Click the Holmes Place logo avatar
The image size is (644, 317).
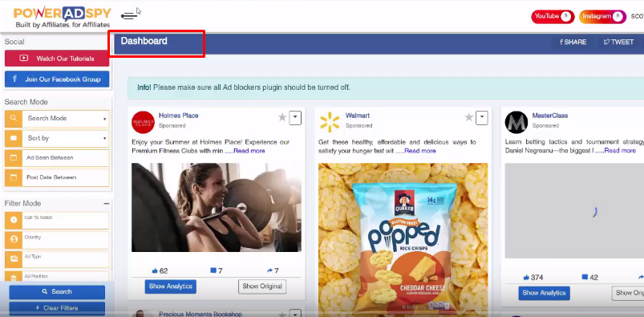pyautogui.click(x=143, y=122)
